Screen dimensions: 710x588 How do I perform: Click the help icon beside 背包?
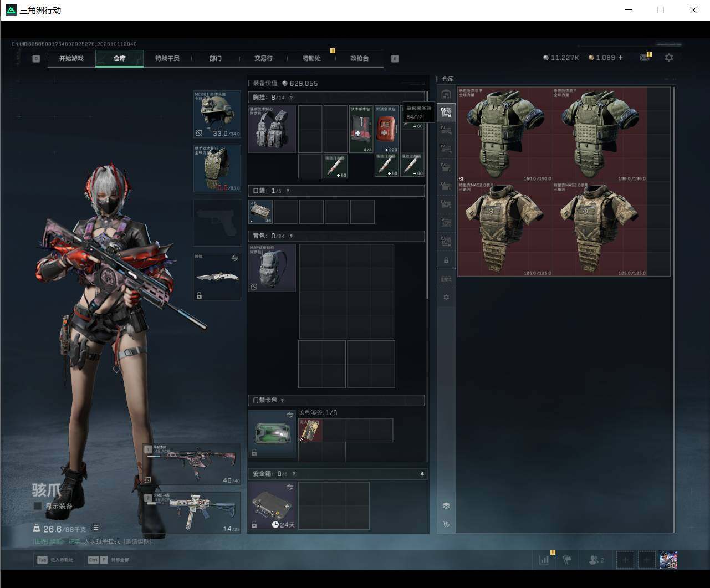(x=291, y=236)
